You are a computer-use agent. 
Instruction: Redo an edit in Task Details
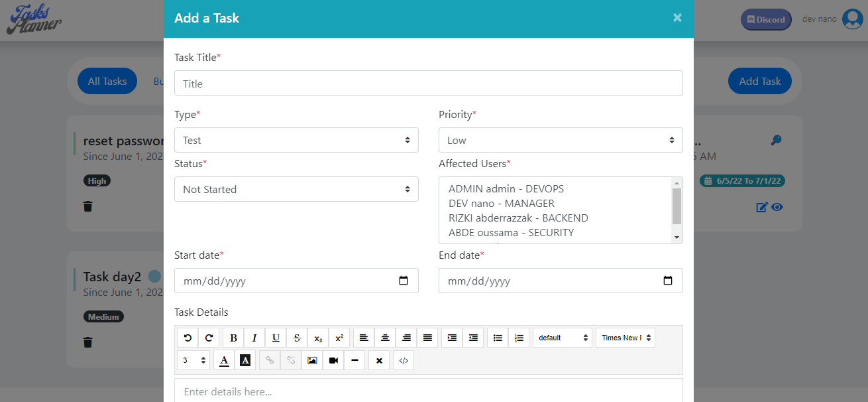click(x=209, y=338)
